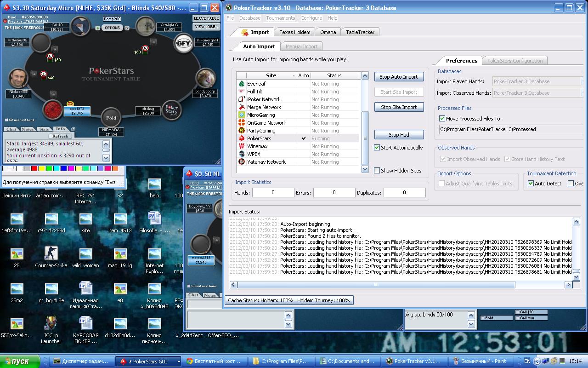This screenshot has width=588, height=368.
Task: Expand the OPTIONS dropdown on poker table
Action: click(x=112, y=28)
